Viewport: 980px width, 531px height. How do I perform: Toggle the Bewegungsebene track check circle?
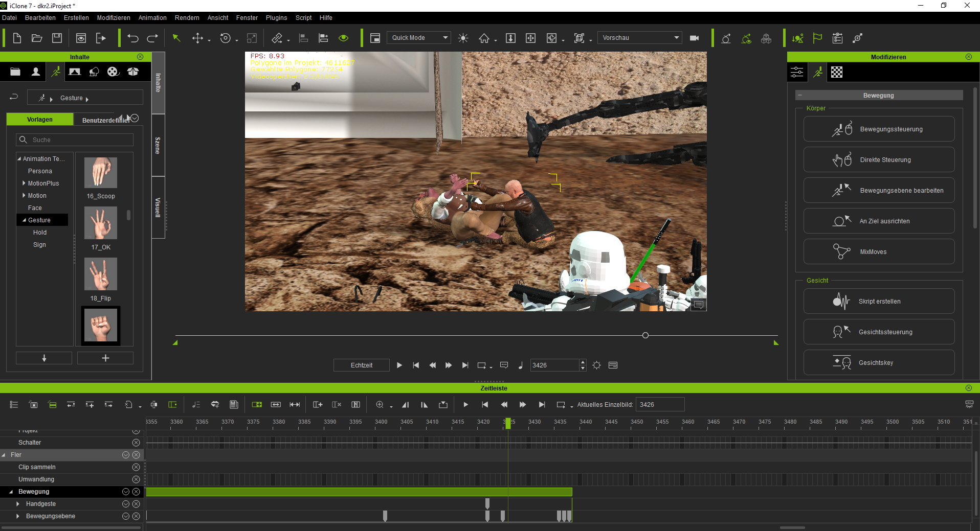[x=126, y=516]
